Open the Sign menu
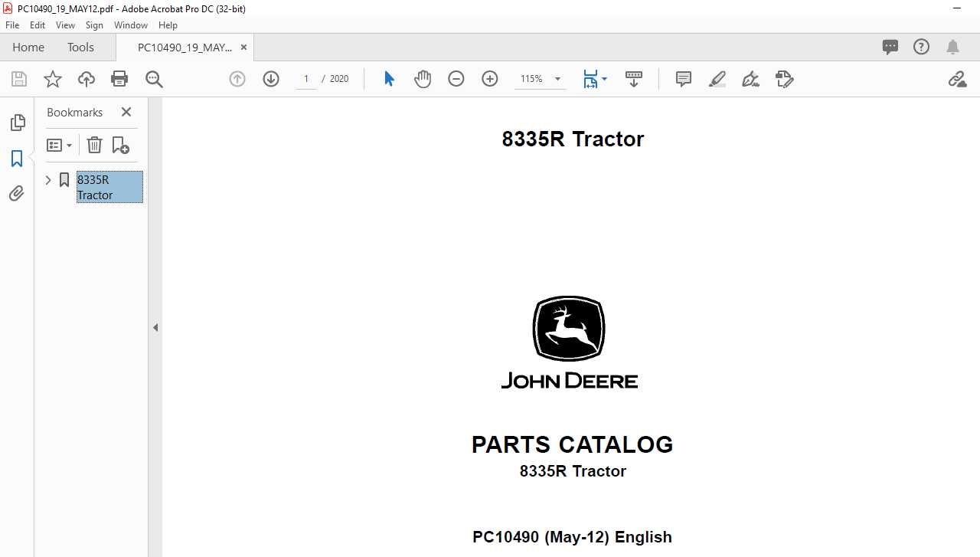Image resolution: width=980 pixels, height=557 pixels. [94, 25]
